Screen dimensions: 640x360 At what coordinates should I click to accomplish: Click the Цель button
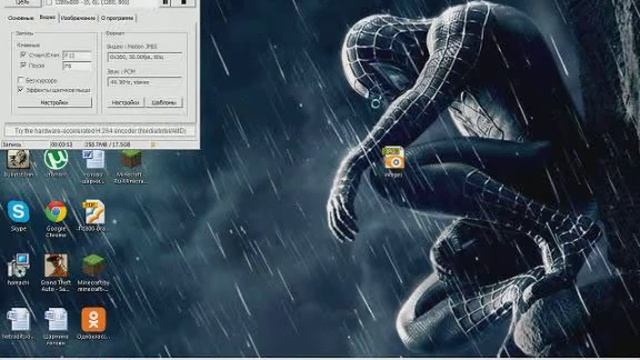(x=22, y=3)
